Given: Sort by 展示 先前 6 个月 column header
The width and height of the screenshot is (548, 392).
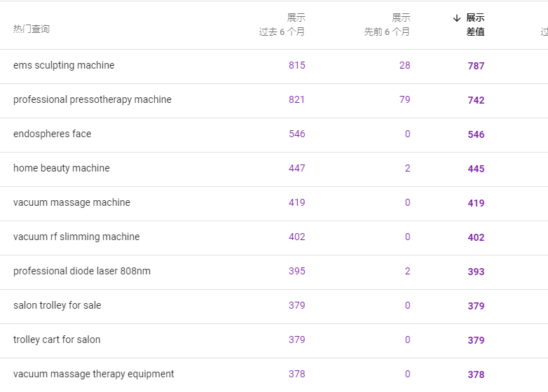Looking at the screenshot, I should coord(387,24).
